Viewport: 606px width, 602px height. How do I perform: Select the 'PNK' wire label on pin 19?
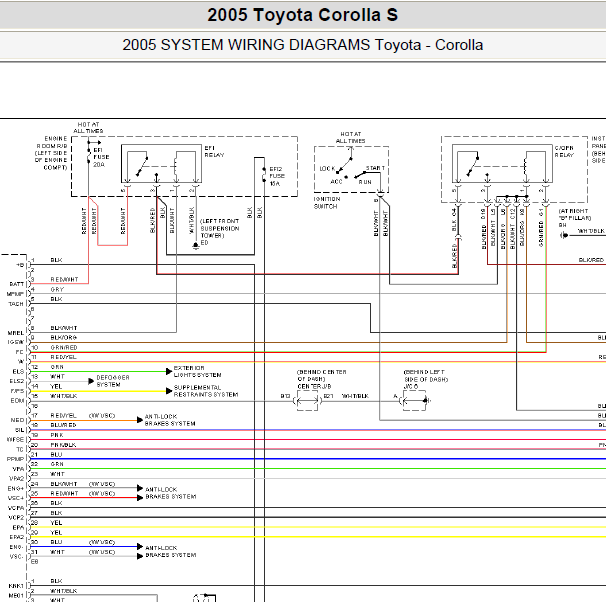coord(56,435)
